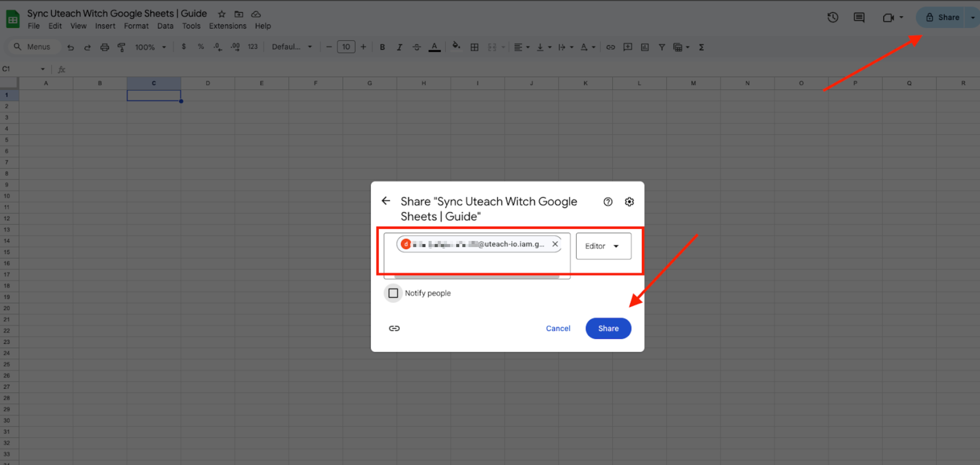Copy link icon in share dialog
The width and height of the screenshot is (980, 465).
pyautogui.click(x=394, y=328)
